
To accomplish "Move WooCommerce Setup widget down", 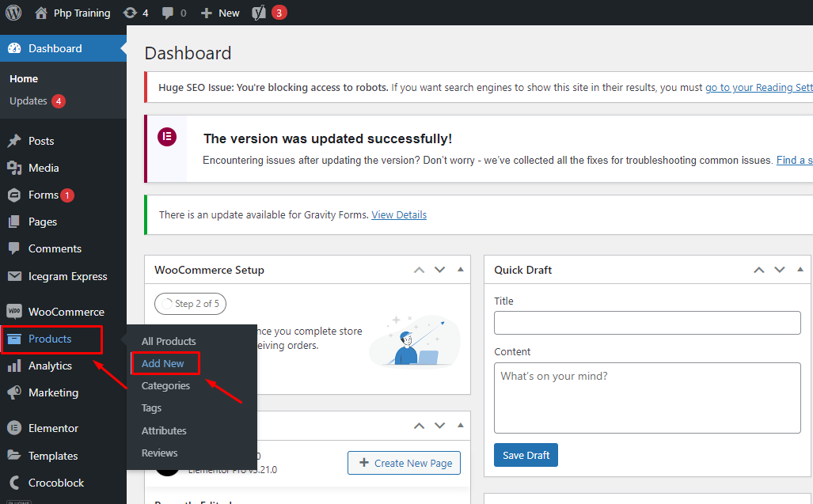I will coord(439,270).
